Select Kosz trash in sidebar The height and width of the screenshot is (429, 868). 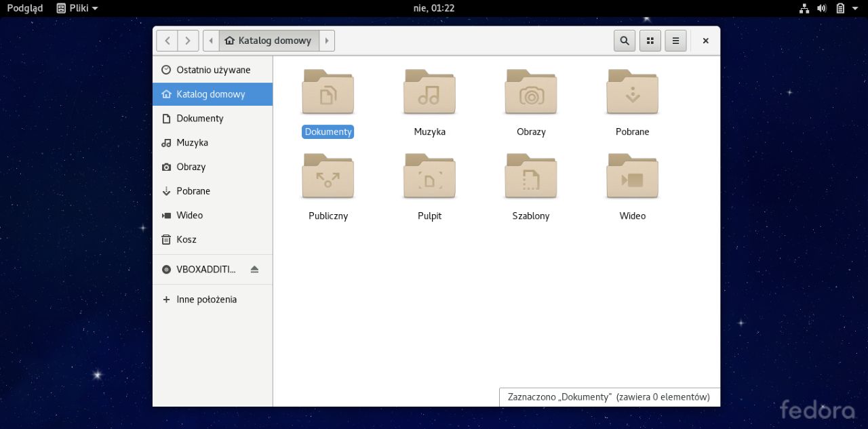coord(186,239)
